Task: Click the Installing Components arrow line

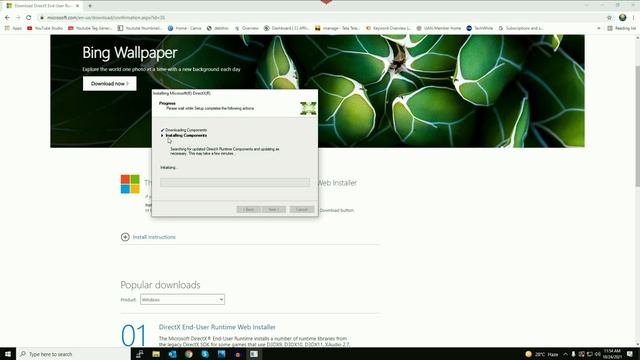Action: tap(184, 135)
